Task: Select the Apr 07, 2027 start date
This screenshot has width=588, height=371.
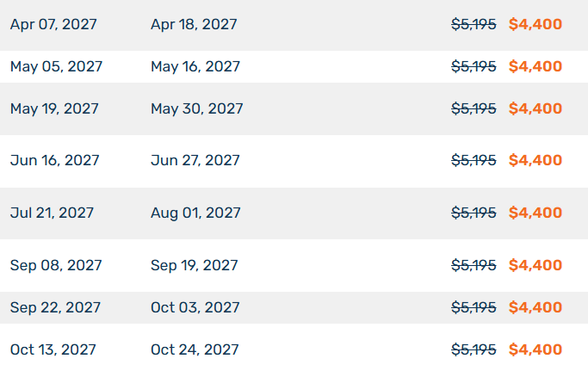Action: (53, 24)
